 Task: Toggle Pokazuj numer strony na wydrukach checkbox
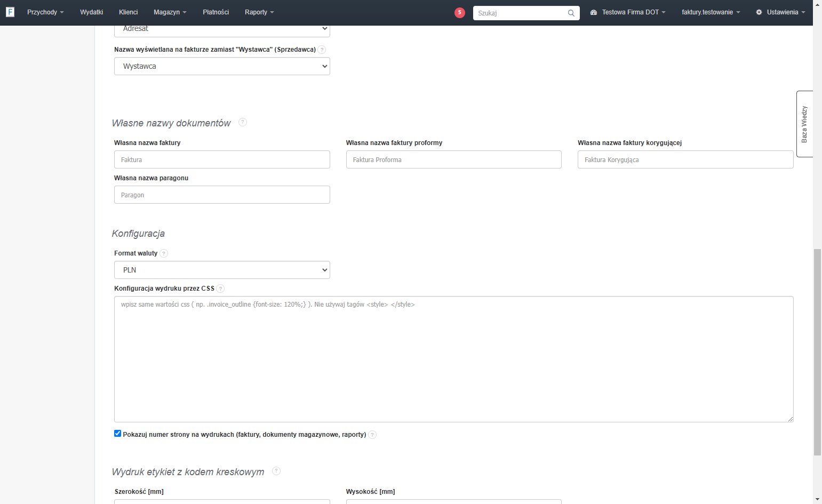pyautogui.click(x=118, y=434)
